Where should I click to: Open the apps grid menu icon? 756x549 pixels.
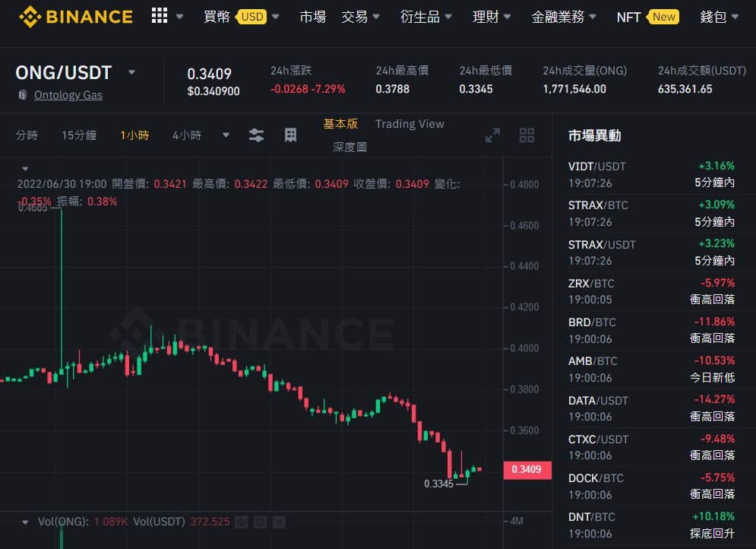(x=159, y=16)
